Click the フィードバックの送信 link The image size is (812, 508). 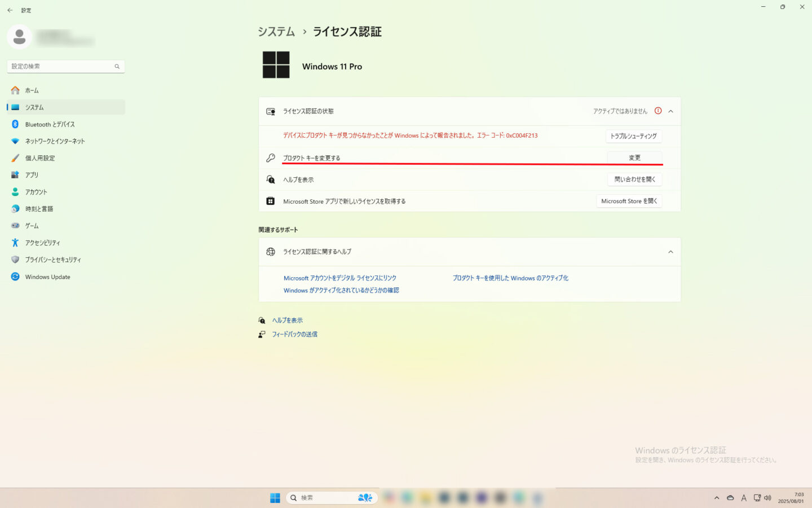pos(295,335)
